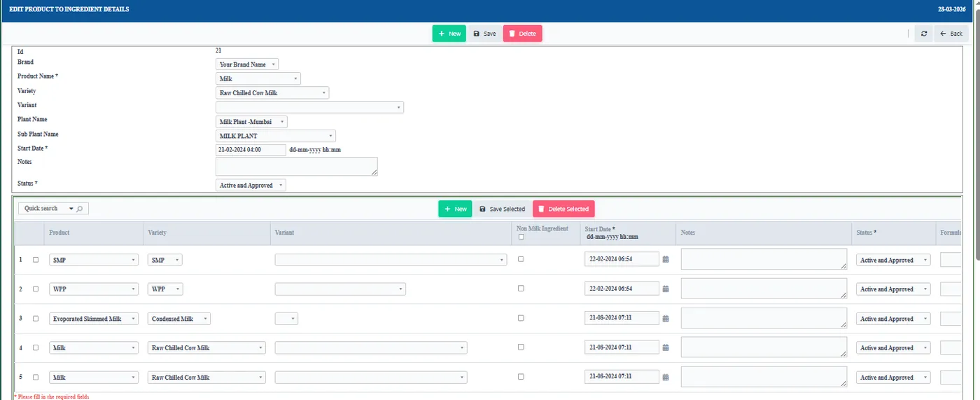Click the Back button

point(951,34)
